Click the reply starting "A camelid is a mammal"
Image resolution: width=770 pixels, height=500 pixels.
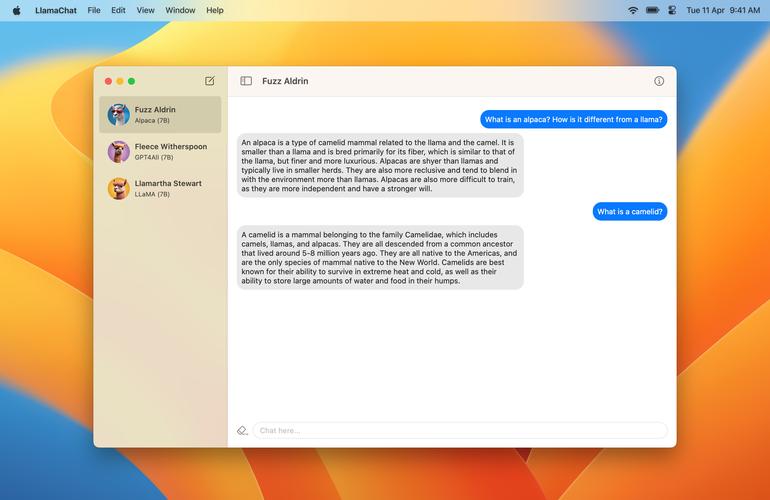tap(380, 258)
